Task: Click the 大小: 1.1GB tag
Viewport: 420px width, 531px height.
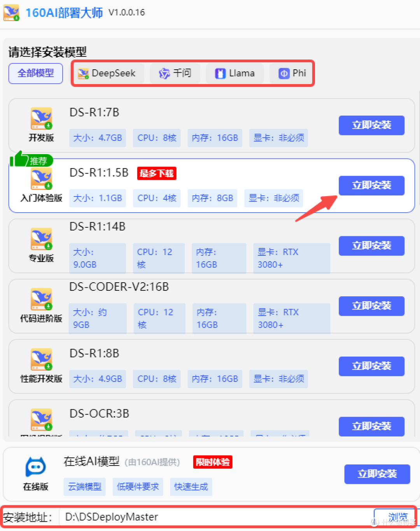Action: 98,198
